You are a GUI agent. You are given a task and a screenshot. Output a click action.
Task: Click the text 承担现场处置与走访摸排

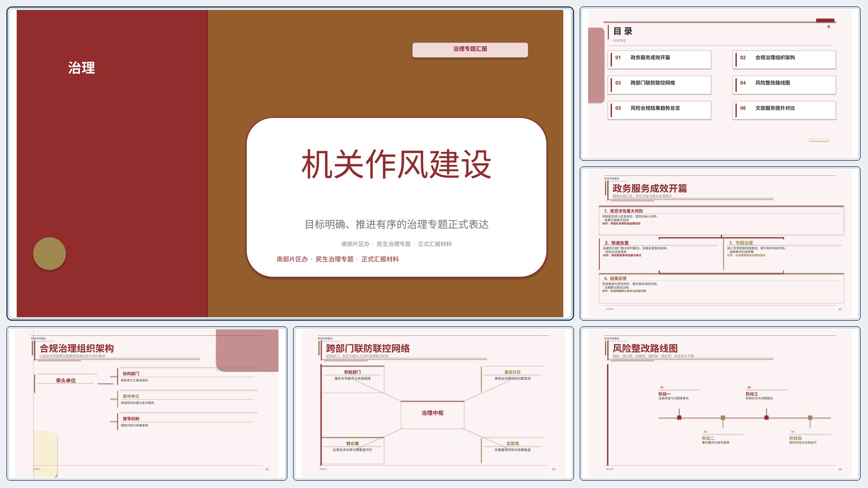[137, 403]
